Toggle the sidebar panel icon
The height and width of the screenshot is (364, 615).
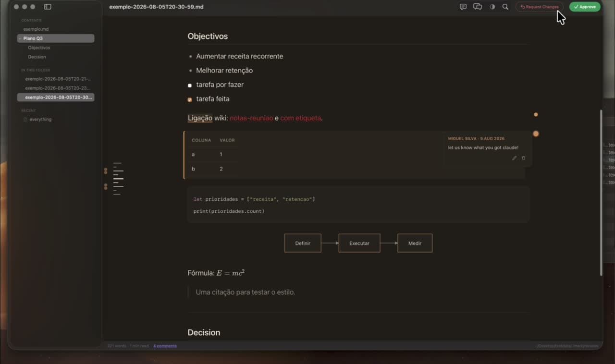tap(48, 7)
